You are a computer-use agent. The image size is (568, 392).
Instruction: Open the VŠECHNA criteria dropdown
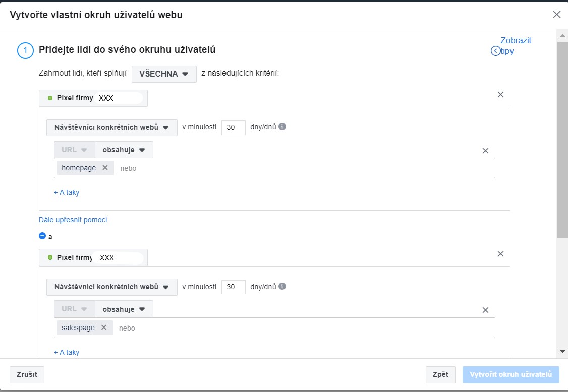164,74
